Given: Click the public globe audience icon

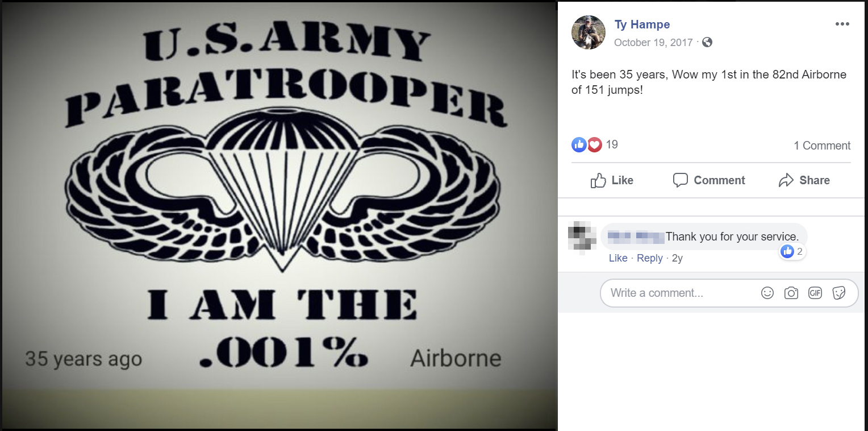Looking at the screenshot, I should (707, 42).
